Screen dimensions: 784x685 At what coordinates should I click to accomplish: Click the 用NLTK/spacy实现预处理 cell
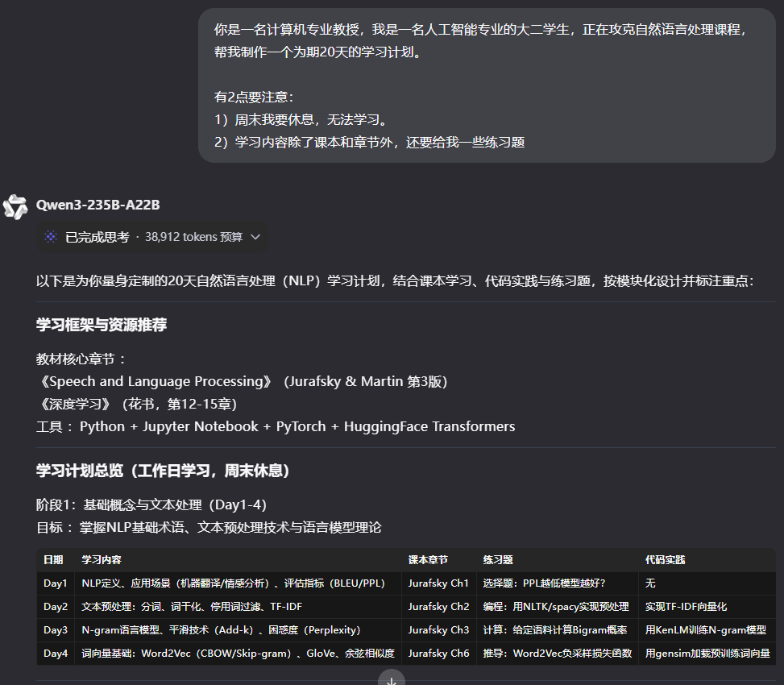[x=558, y=607]
